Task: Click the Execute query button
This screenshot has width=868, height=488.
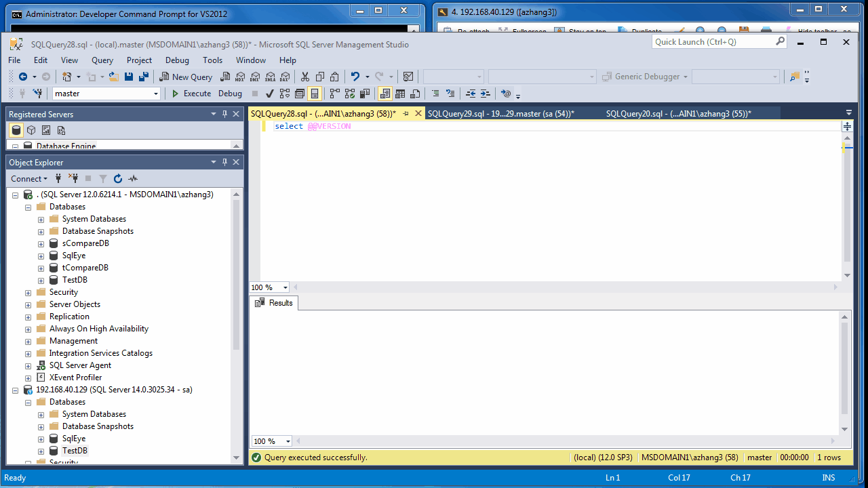Action: click(191, 94)
